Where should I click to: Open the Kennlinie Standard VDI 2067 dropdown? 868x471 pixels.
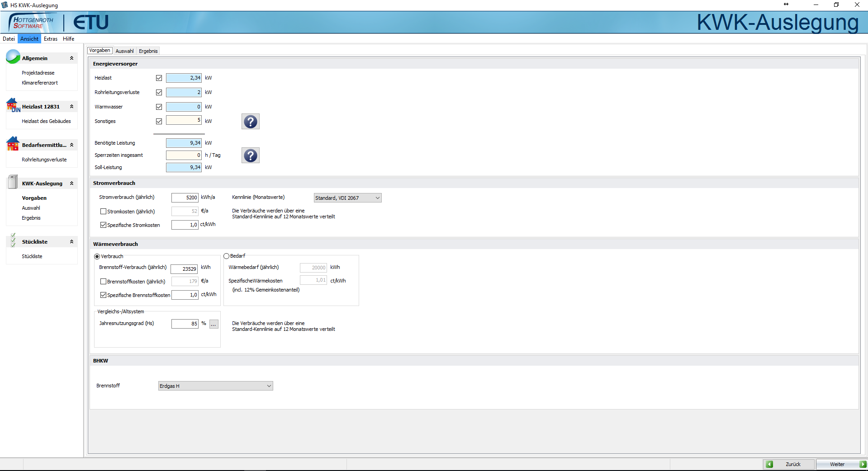tap(347, 198)
